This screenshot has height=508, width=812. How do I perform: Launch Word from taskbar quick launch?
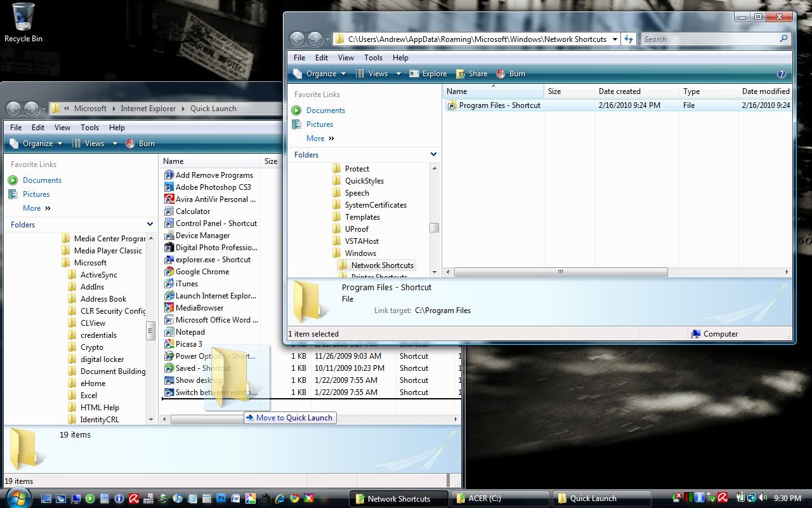coord(235,498)
